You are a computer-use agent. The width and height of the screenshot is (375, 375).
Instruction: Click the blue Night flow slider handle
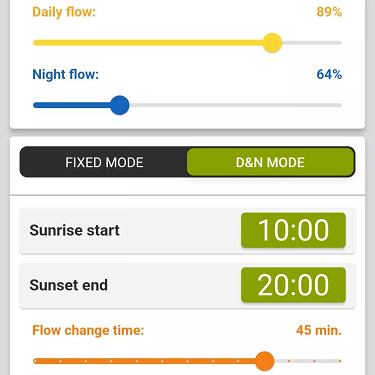tap(119, 105)
